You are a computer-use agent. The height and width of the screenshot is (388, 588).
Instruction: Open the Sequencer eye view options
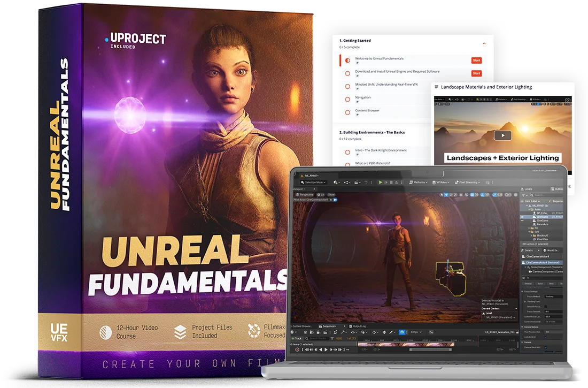(x=354, y=332)
